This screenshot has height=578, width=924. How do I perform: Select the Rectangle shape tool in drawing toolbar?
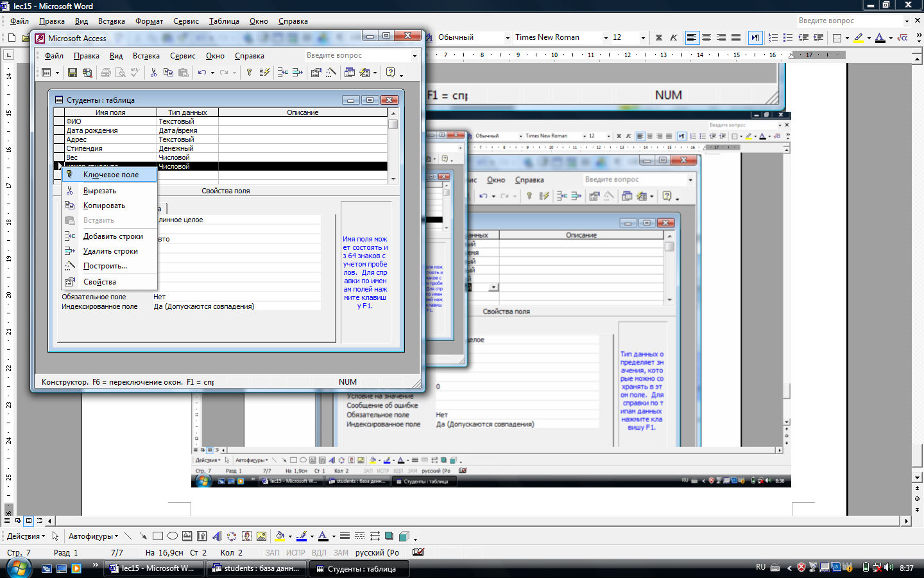click(158, 536)
